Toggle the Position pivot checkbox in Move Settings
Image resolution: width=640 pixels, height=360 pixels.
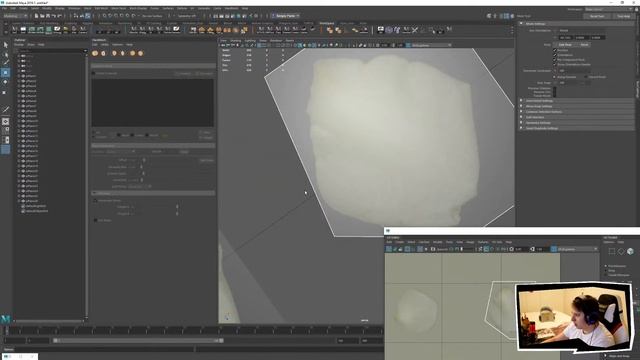(x=555, y=50)
